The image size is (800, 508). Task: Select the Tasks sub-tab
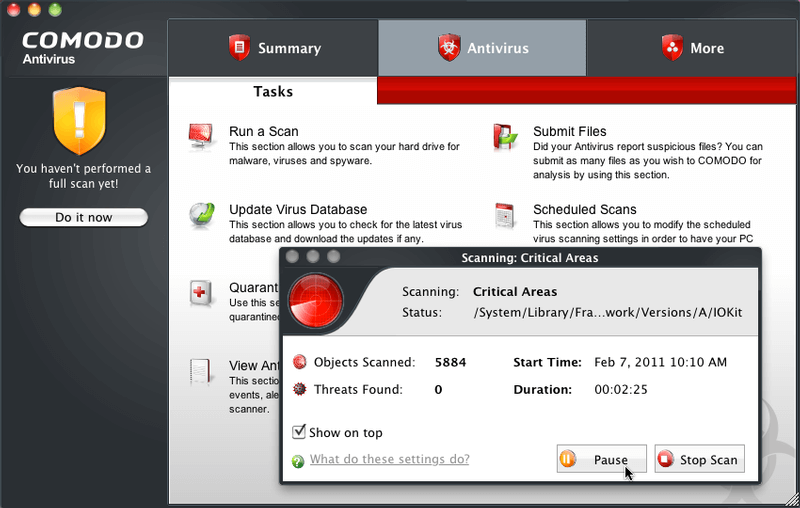point(273,91)
